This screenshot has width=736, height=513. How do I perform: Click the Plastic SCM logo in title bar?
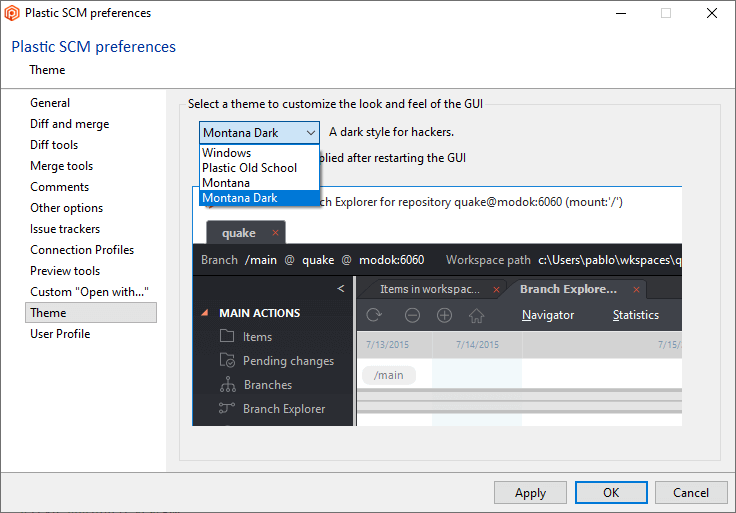[x=12, y=13]
